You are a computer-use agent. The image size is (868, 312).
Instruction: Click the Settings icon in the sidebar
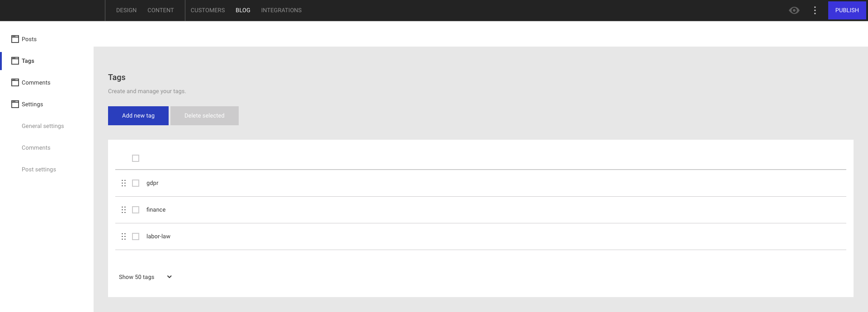click(x=14, y=104)
